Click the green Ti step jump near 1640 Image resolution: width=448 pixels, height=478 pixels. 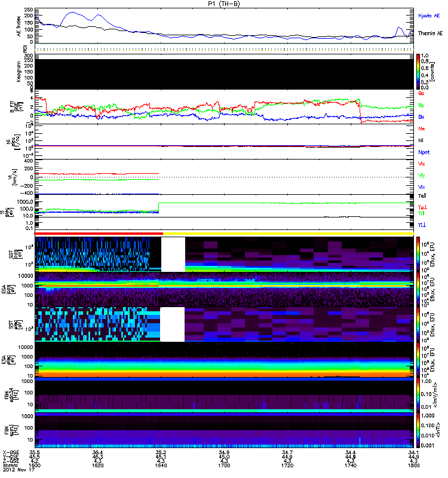coord(159,207)
